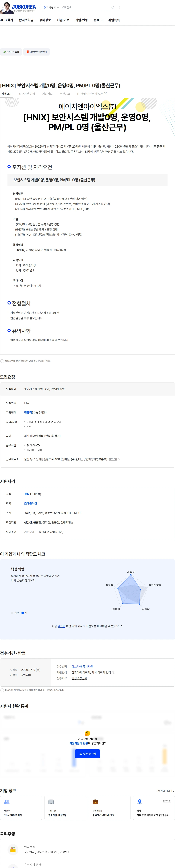175x868 pixels.
Task: Click the 명절선물/명절상여 benefit tag
Action: (x=37, y=52)
